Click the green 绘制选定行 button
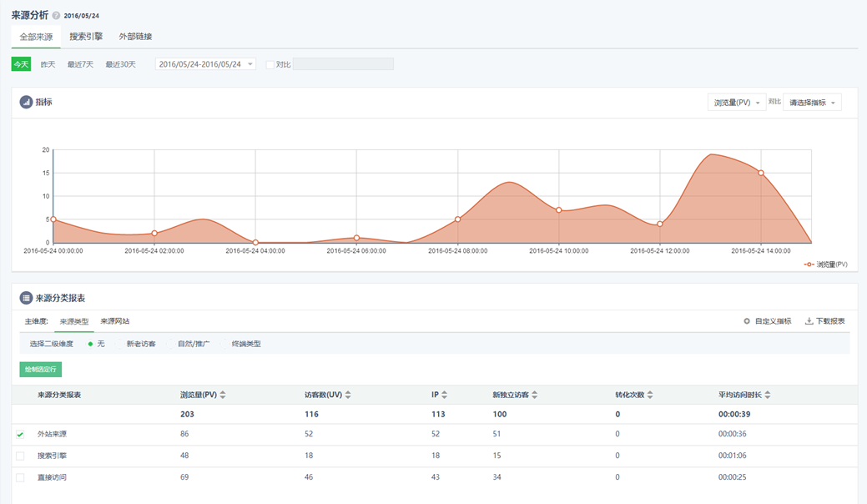Image resolution: width=867 pixels, height=504 pixels. coord(40,369)
